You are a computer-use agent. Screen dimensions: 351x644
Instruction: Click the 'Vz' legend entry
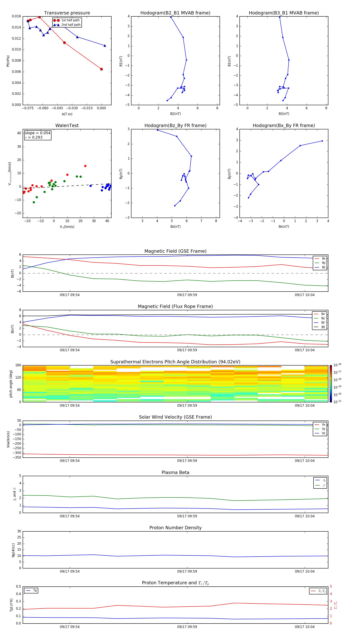[320, 433]
